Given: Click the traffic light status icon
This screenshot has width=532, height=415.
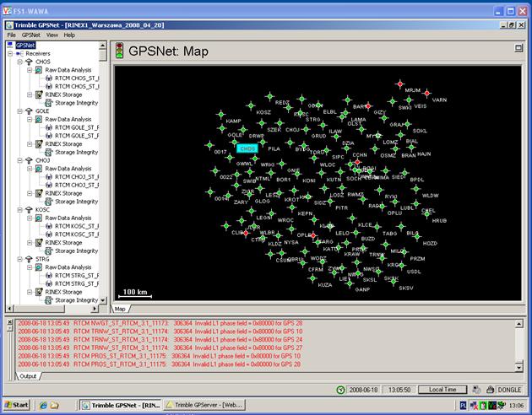Looking at the screenshot, I should (119, 50).
